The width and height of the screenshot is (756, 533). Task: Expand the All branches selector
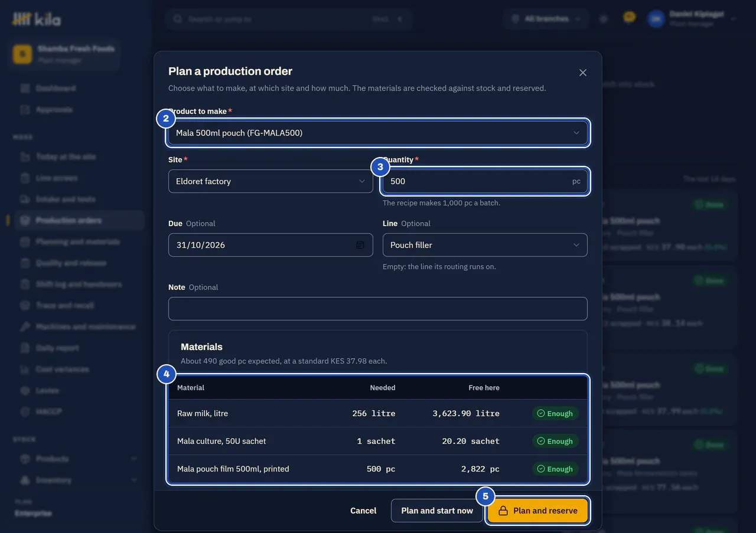(546, 19)
